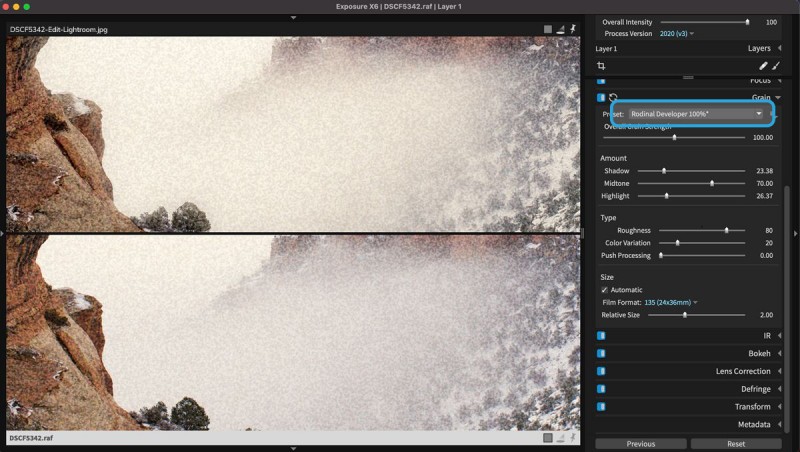Screen dimensions: 800x452
Task: Click the Color Variation slider
Action: point(702,243)
